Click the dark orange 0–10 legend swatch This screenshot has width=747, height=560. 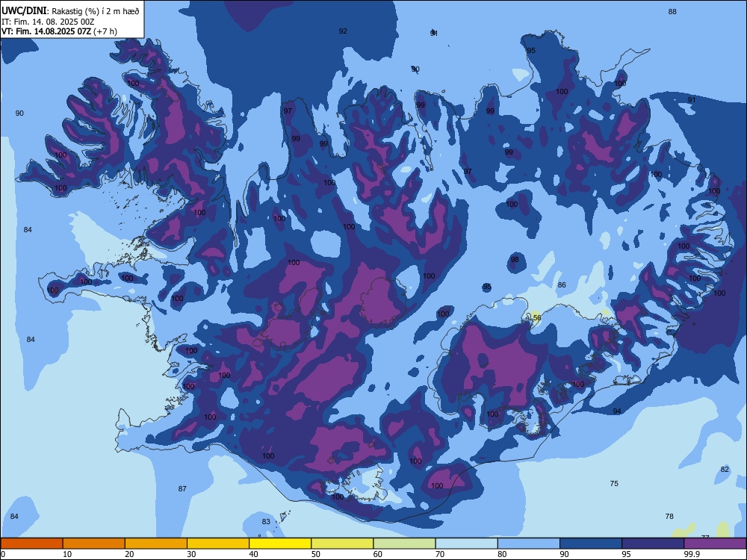31,544
